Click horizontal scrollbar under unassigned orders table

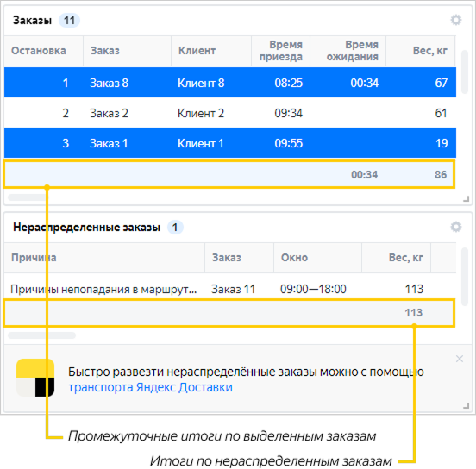pyautogui.click(x=42, y=335)
